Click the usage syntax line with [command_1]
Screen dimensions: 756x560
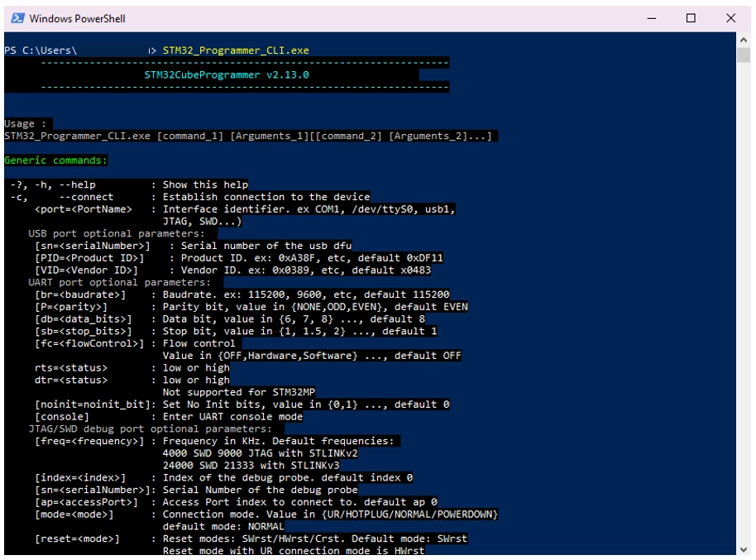(x=248, y=136)
